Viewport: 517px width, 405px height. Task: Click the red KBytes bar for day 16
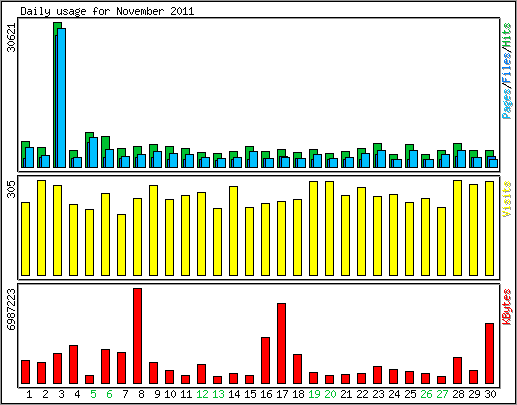265,360
